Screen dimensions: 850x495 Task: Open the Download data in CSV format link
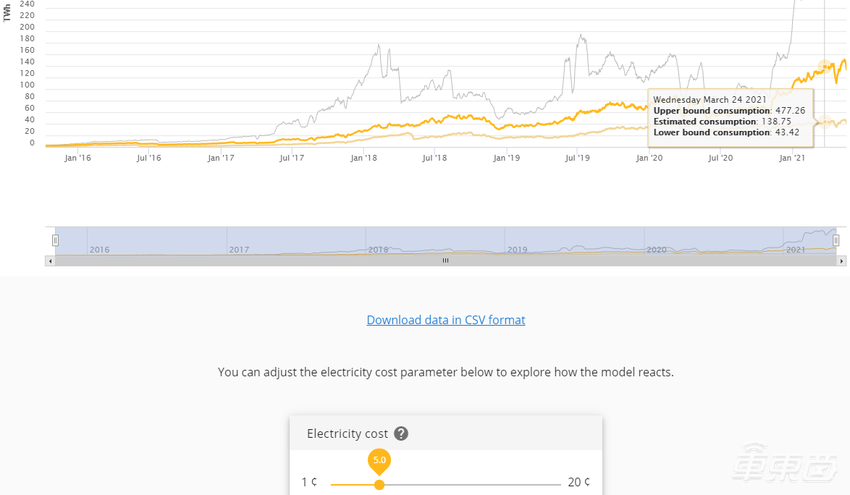[x=446, y=320]
